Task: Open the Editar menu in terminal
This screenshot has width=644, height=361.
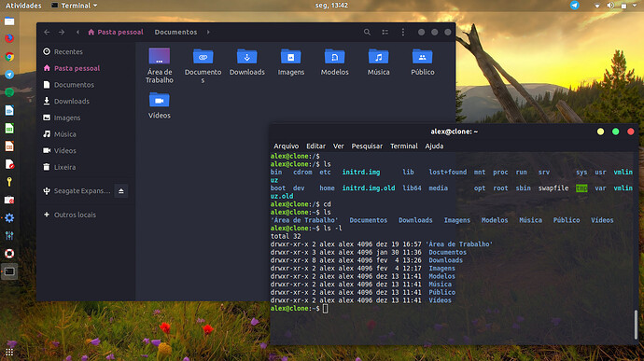Action: click(x=315, y=146)
